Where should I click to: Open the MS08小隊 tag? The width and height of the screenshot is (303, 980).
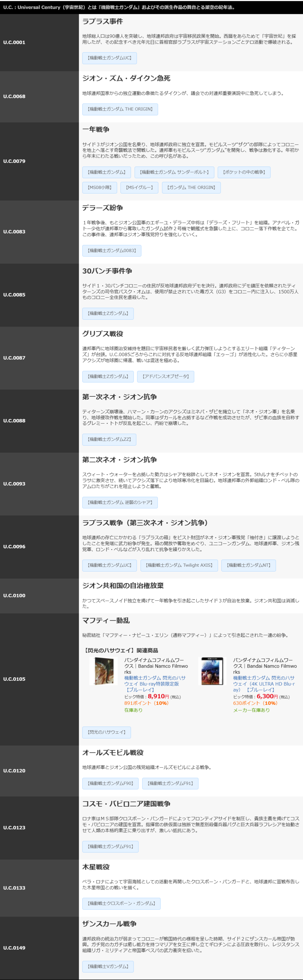point(99,188)
